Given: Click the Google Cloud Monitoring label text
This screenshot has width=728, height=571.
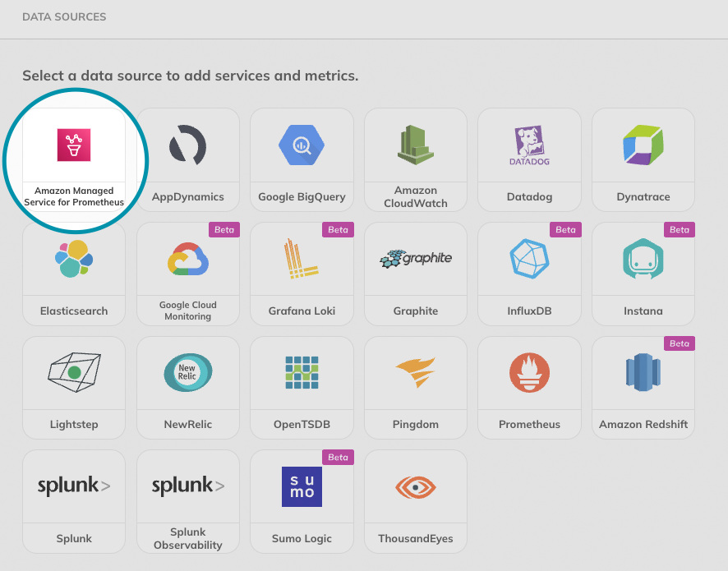Looking at the screenshot, I should [x=187, y=311].
